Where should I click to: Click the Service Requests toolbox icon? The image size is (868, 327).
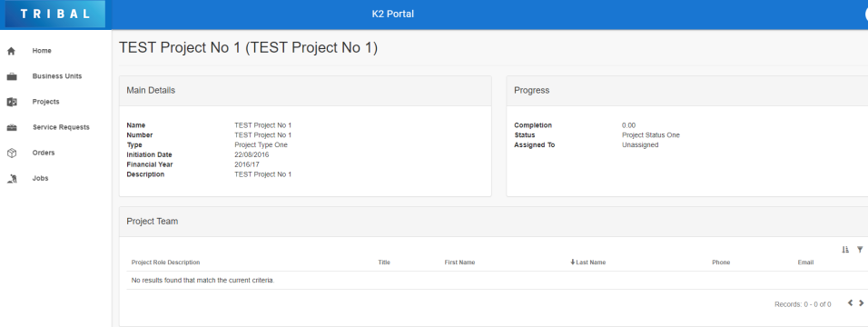(11, 127)
